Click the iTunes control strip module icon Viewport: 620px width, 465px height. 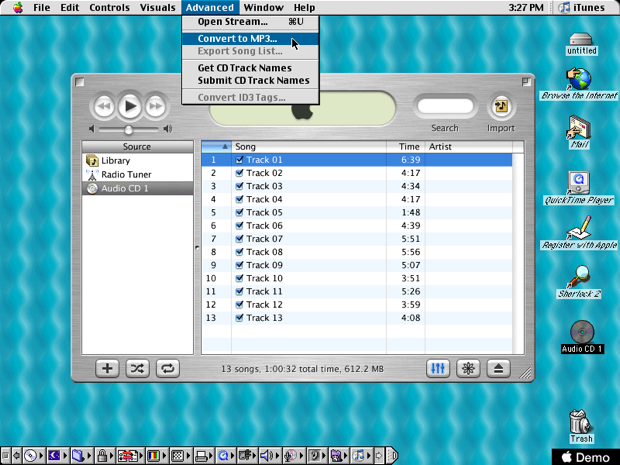tap(358, 456)
